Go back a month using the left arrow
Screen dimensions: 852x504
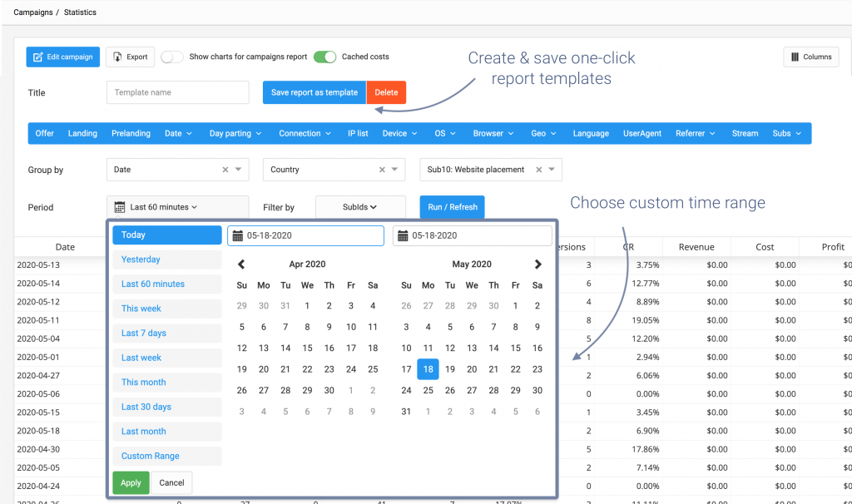[x=241, y=264]
